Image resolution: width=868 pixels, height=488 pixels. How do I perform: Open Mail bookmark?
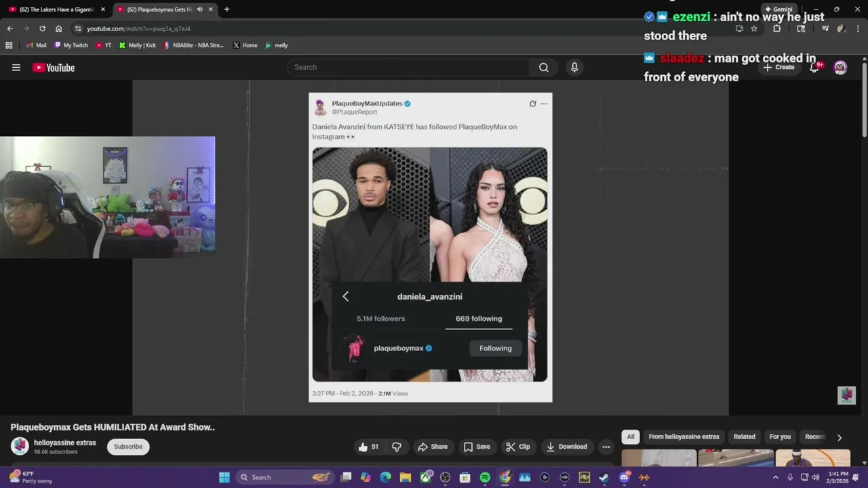coord(36,45)
